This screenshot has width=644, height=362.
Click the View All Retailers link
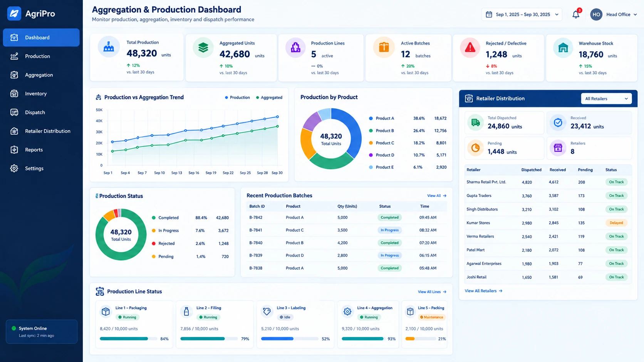pos(484,291)
